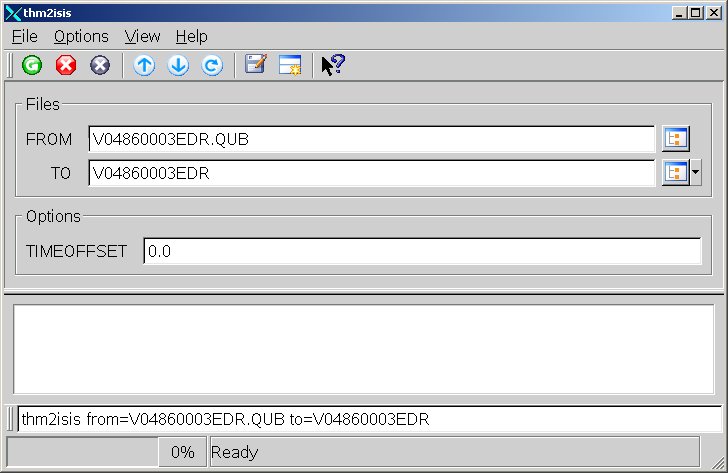Click the red Stop icon in toolbar
Screen dimensions: 728x473
coord(66,66)
